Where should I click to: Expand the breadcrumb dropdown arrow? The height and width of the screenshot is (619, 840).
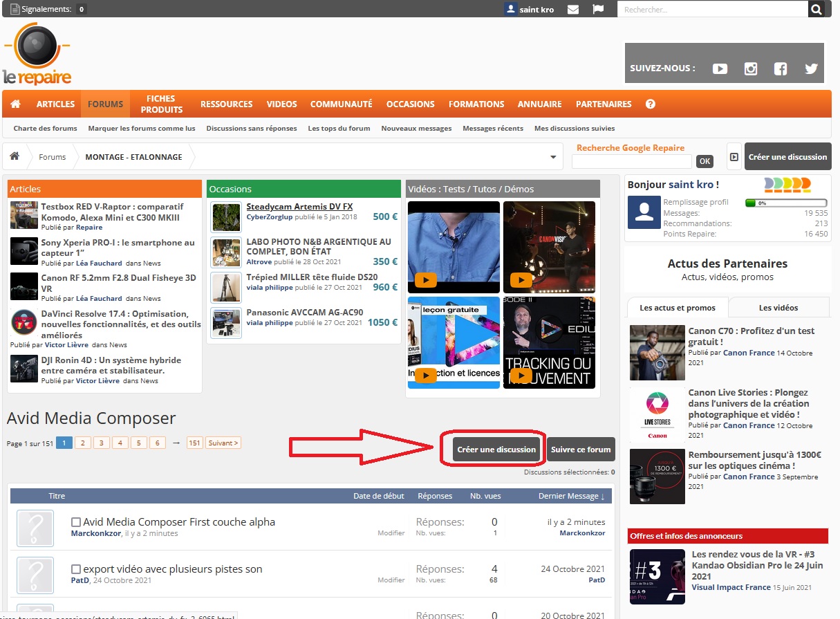[553, 157]
